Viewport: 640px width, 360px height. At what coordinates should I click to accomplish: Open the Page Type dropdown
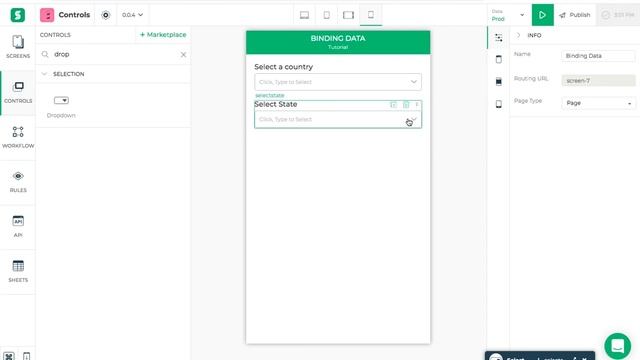click(598, 103)
